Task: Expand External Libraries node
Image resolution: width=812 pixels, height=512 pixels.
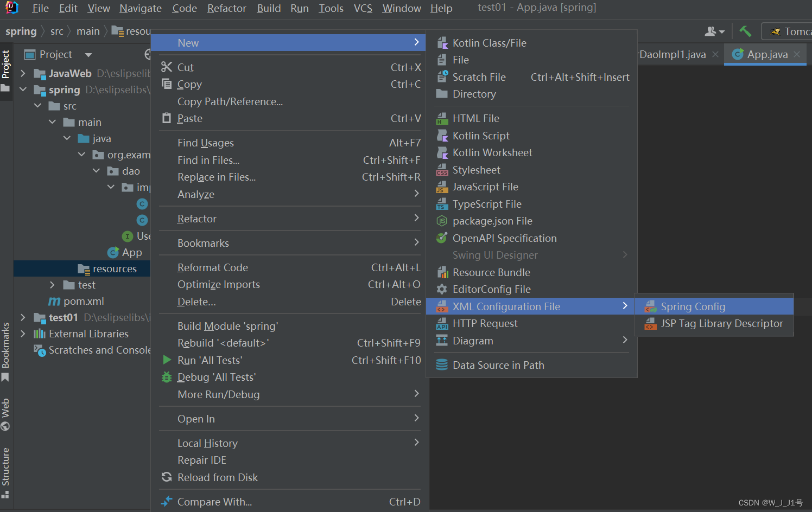Action: pos(23,333)
